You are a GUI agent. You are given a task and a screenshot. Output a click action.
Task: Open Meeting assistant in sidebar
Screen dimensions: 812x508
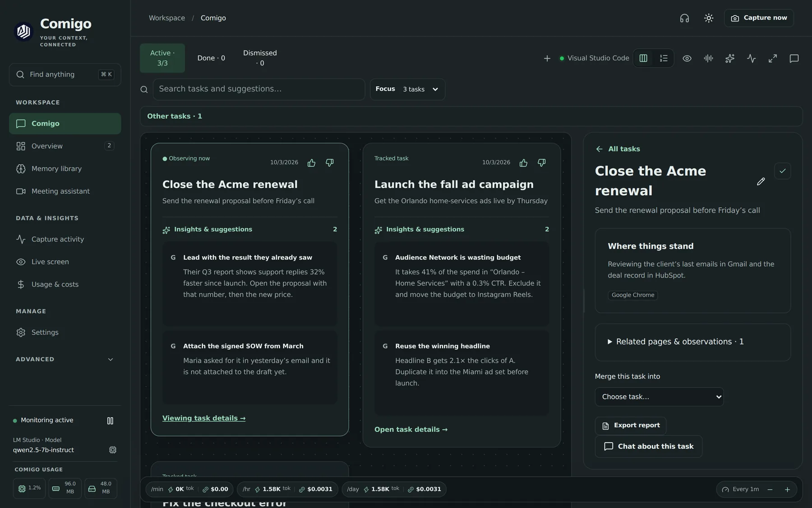(65, 191)
